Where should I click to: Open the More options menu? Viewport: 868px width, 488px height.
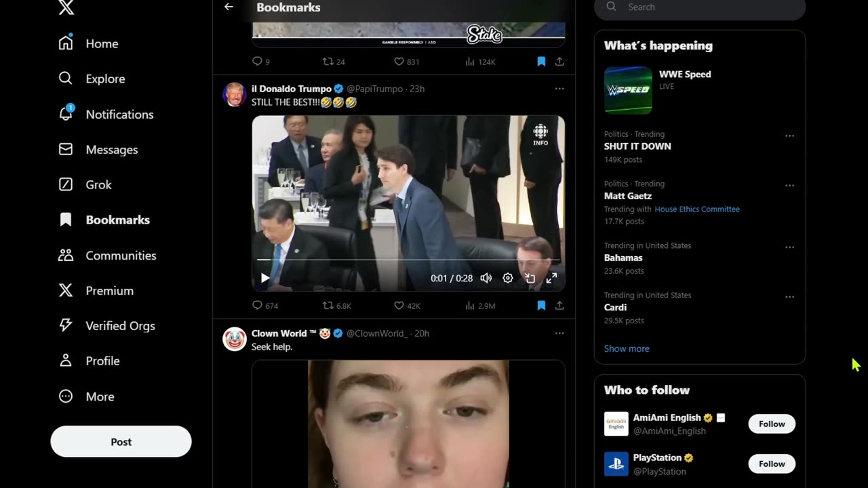point(86,396)
